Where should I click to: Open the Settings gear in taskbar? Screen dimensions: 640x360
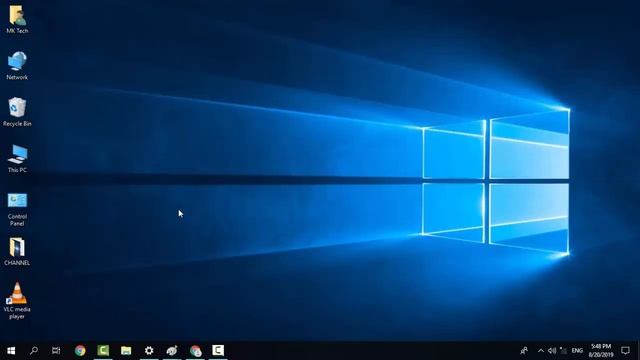coord(149,351)
